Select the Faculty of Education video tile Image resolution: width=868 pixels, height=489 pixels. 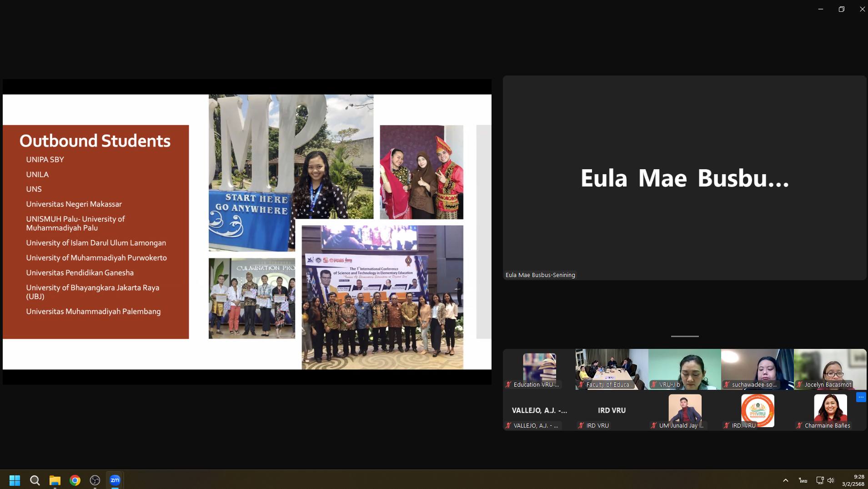[612, 368]
